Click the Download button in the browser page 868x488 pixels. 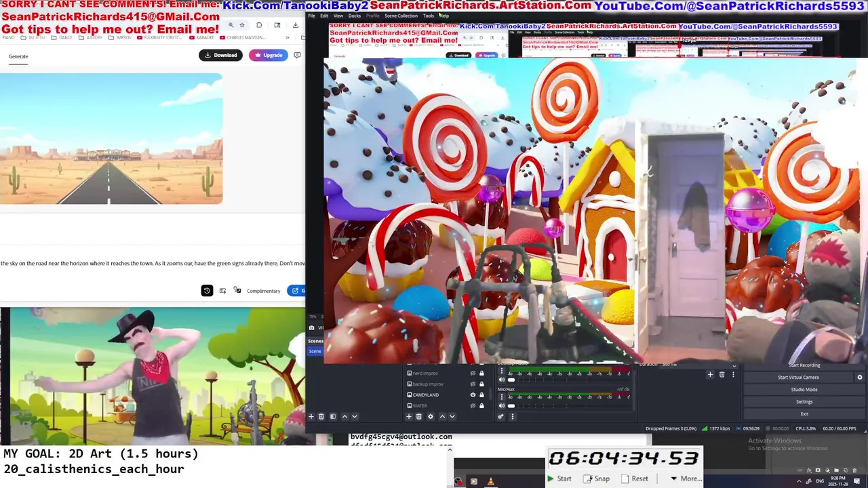click(x=220, y=55)
